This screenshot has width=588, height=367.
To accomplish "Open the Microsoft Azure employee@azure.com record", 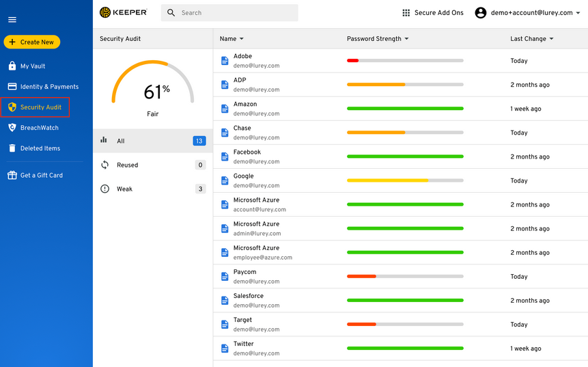I will pyautogui.click(x=400, y=253).
